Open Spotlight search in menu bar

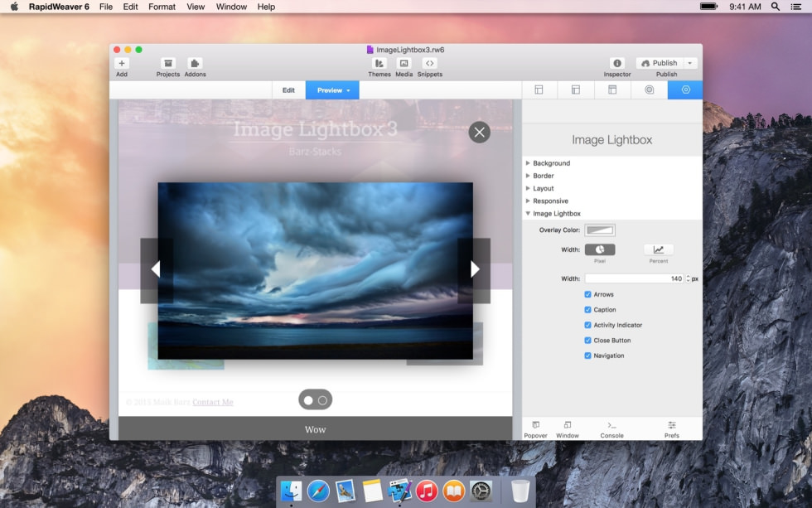point(776,7)
